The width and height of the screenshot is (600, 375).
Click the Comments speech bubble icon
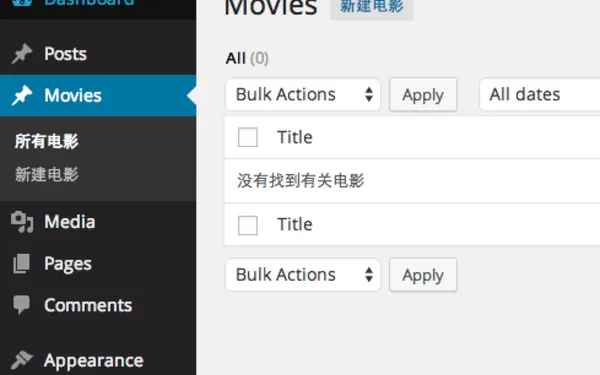click(21, 305)
